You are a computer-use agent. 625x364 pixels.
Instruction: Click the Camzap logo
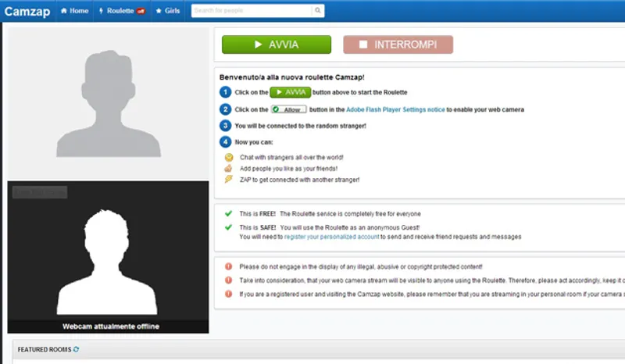27,11
